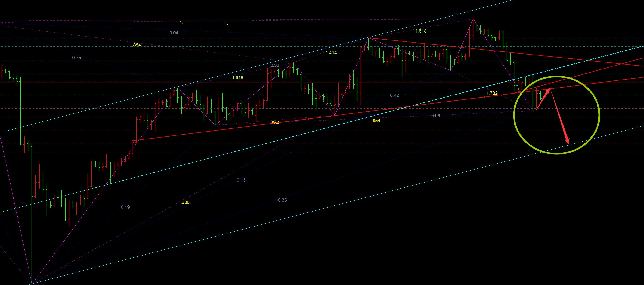Select the 0.94 ratio label
Image resolution: width=644 pixels, height=285 pixels.
(174, 33)
